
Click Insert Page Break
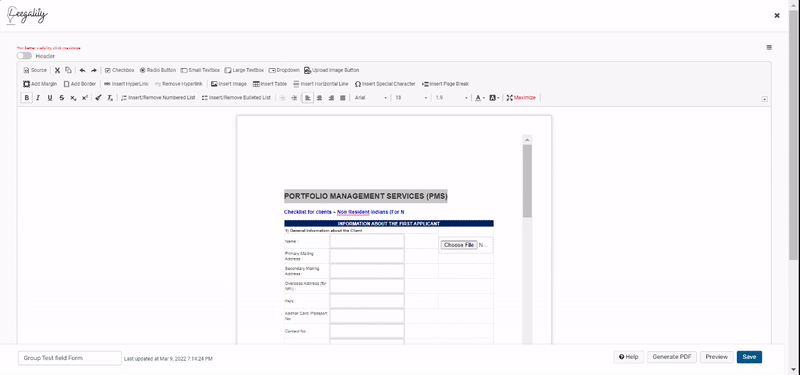coord(445,84)
